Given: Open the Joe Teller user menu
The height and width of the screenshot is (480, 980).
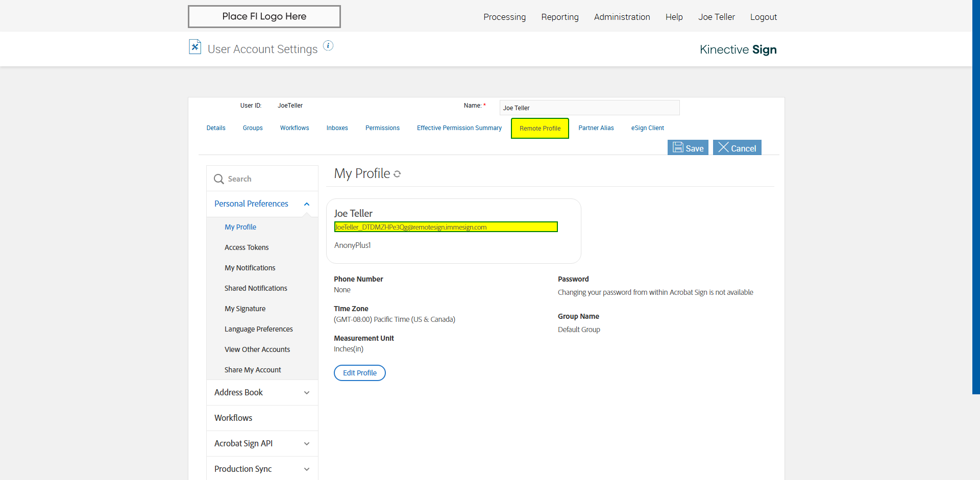Looking at the screenshot, I should point(717,17).
